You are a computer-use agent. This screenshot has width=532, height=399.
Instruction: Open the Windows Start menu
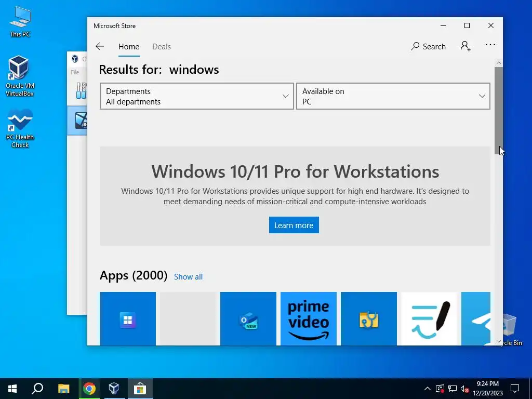pos(12,389)
